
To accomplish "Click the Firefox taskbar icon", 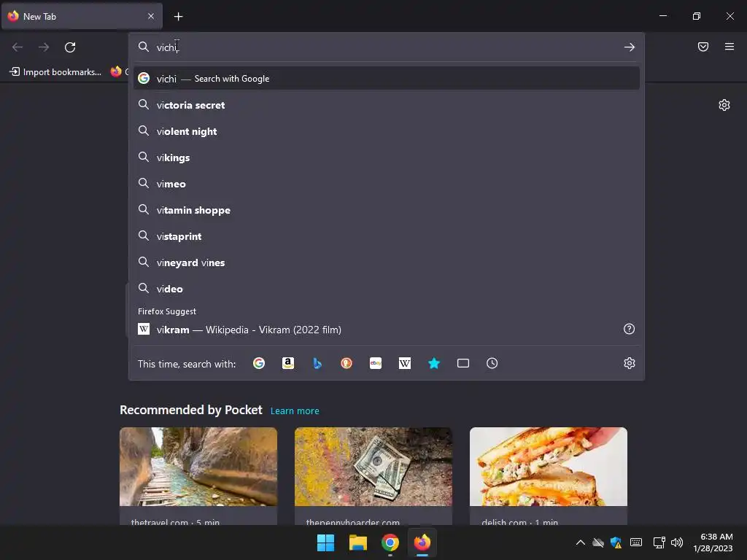I will (422, 542).
